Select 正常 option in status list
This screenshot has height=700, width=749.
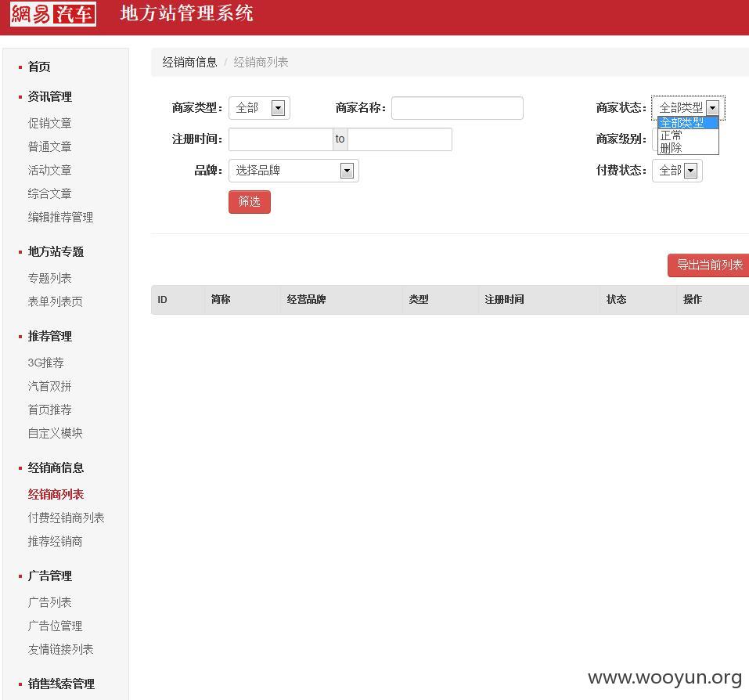pos(688,135)
